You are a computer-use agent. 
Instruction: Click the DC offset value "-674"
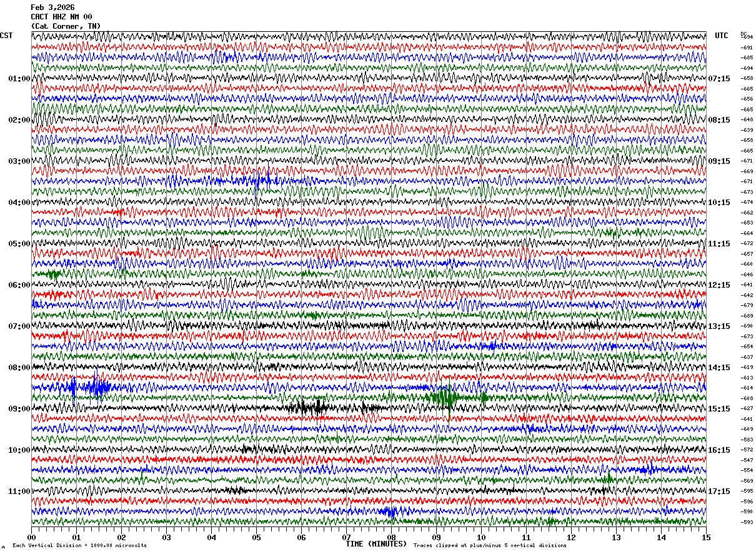click(x=747, y=202)
